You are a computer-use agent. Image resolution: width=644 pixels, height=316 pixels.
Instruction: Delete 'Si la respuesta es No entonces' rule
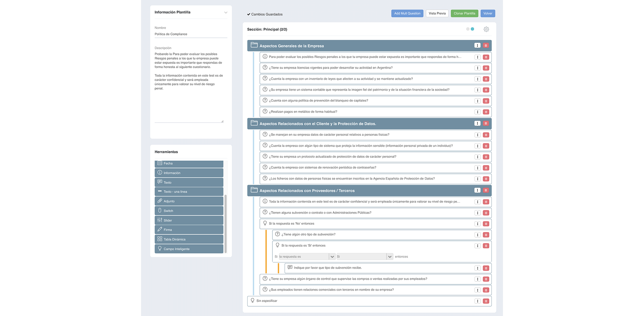click(x=486, y=224)
